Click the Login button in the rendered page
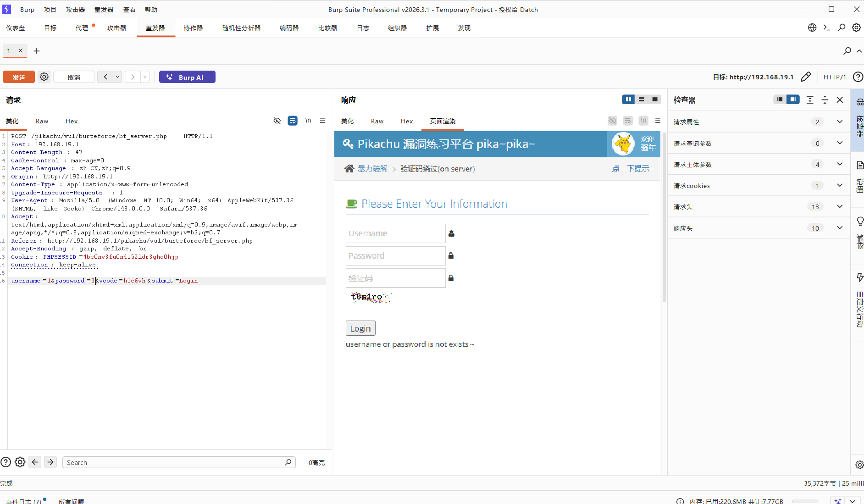 [x=360, y=328]
